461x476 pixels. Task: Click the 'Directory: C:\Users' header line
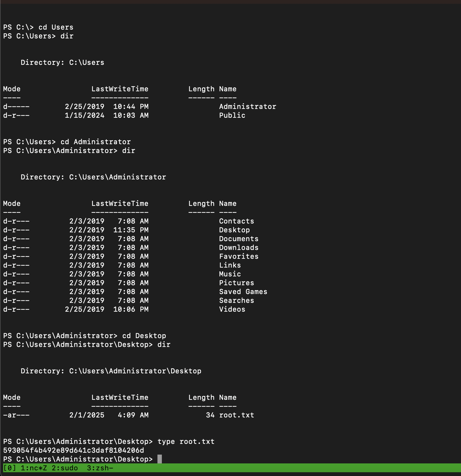(x=62, y=62)
